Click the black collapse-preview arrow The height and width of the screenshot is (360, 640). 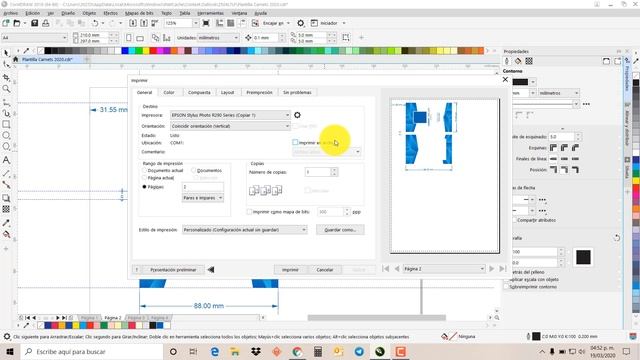coord(211,269)
